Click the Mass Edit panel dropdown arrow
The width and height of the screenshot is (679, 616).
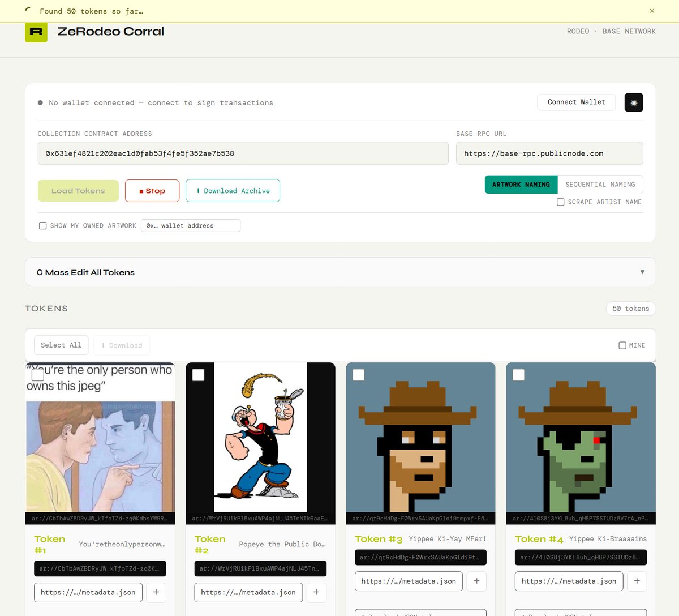coord(642,272)
